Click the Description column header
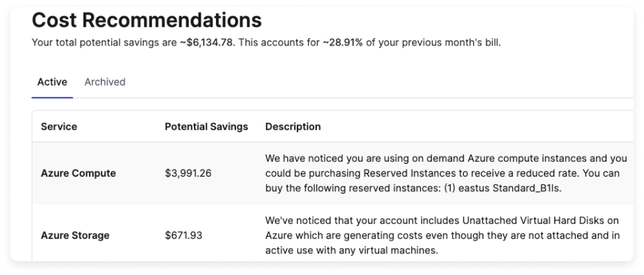644x275 pixels. coord(293,126)
